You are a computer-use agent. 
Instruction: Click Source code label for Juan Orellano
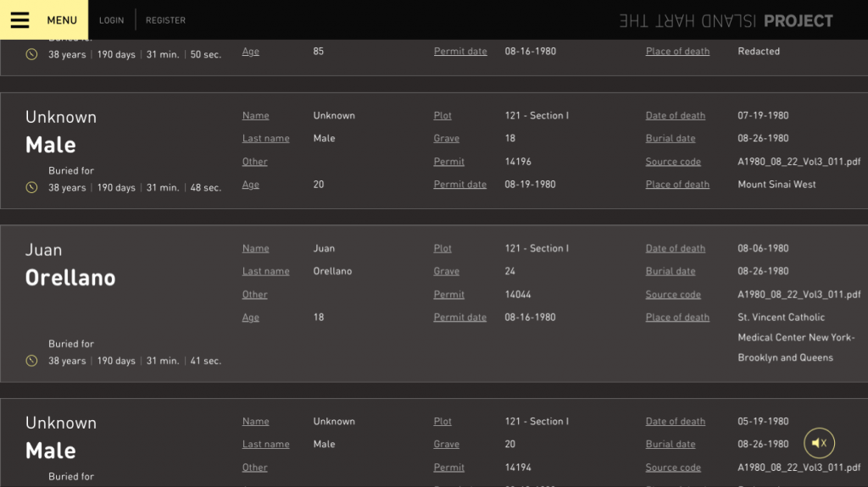pyautogui.click(x=673, y=295)
